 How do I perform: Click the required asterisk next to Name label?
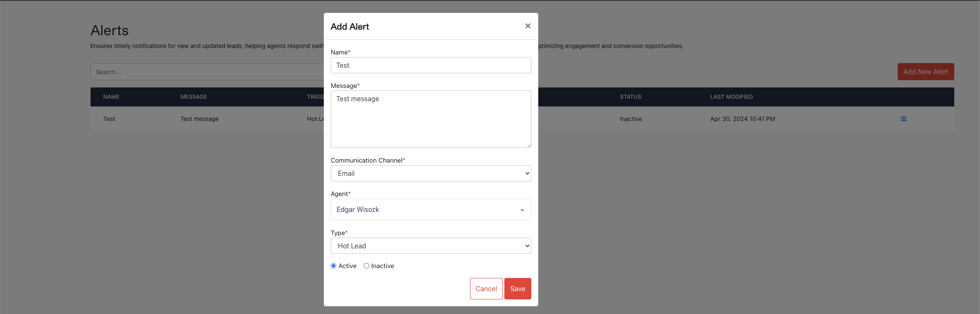[349, 50]
